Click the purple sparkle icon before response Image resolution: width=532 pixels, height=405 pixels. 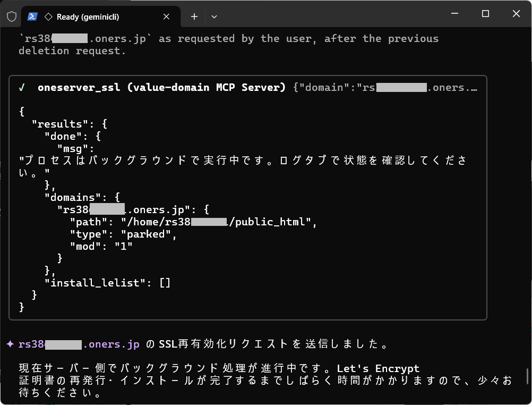tap(10, 344)
